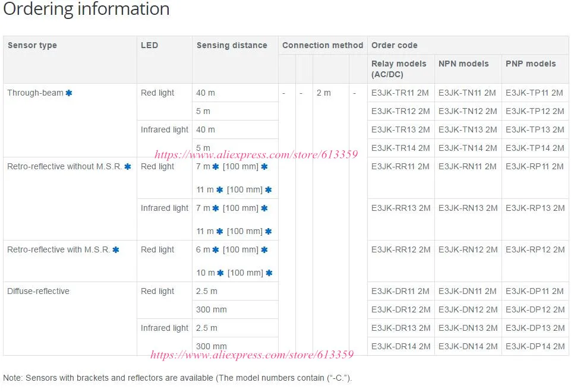Click the 2.5 m distance in the E3JK-DR11 row

pos(206,292)
